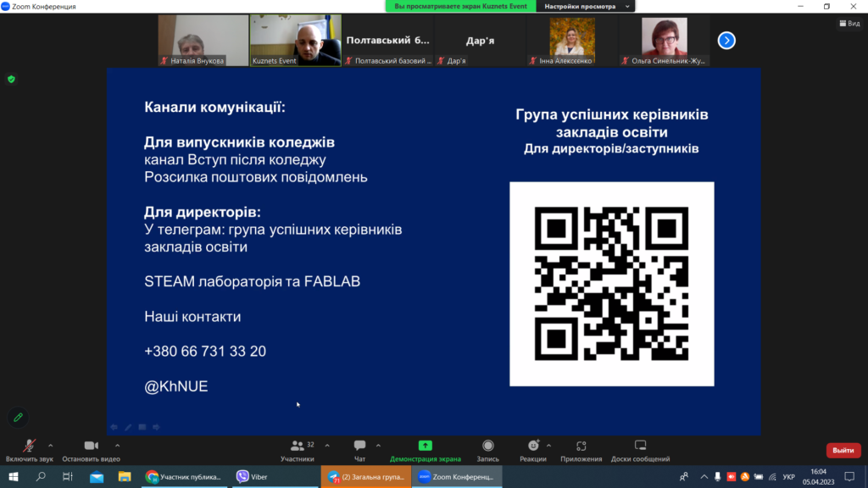
Task: Expand video options arrow next to camera
Action: (117, 446)
